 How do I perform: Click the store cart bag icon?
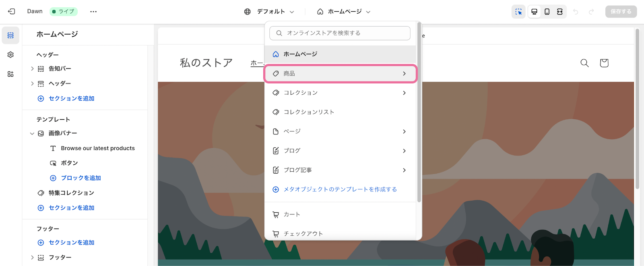[x=604, y=63]
